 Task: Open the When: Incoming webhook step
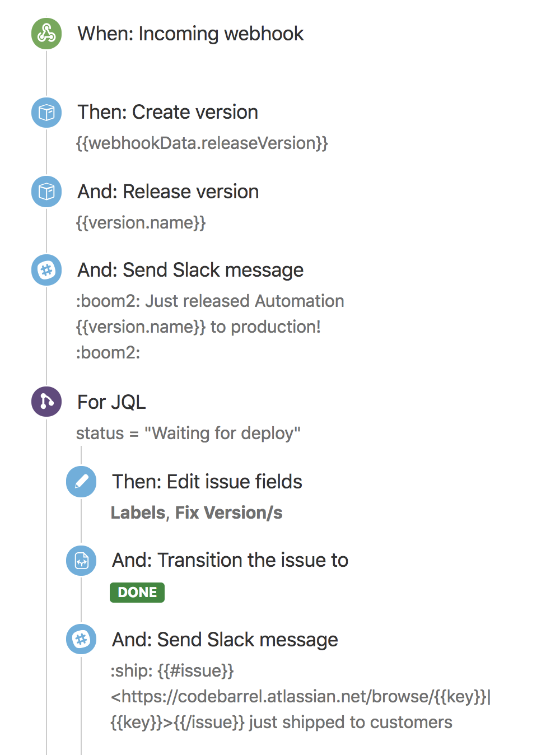tap(190, 34)
